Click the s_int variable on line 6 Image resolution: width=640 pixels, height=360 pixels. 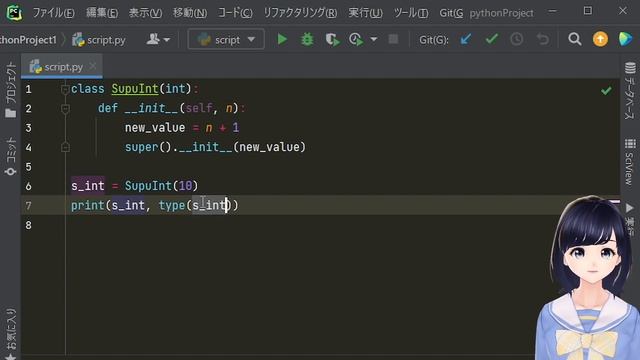pyautogui.click(x=88, y=186)
